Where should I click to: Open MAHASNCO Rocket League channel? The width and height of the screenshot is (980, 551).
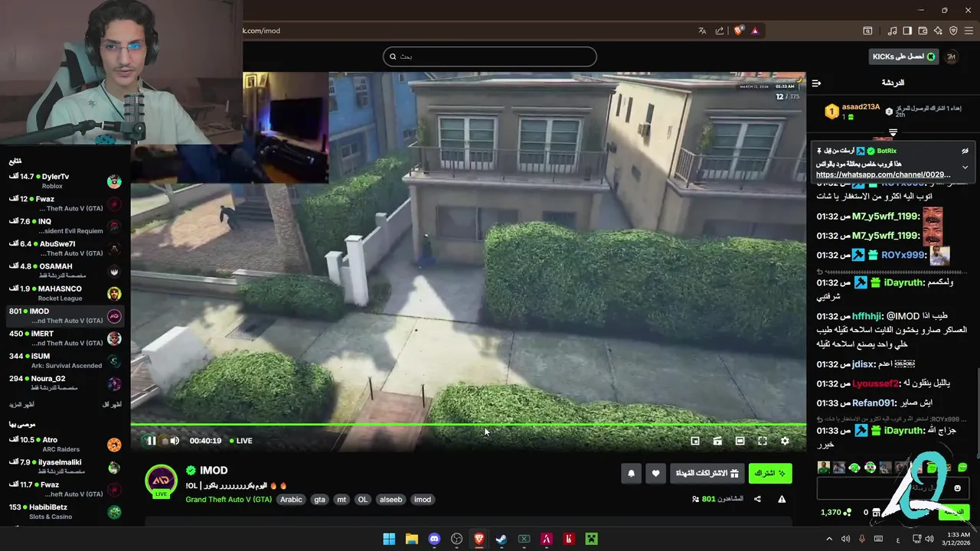point(65,294)
